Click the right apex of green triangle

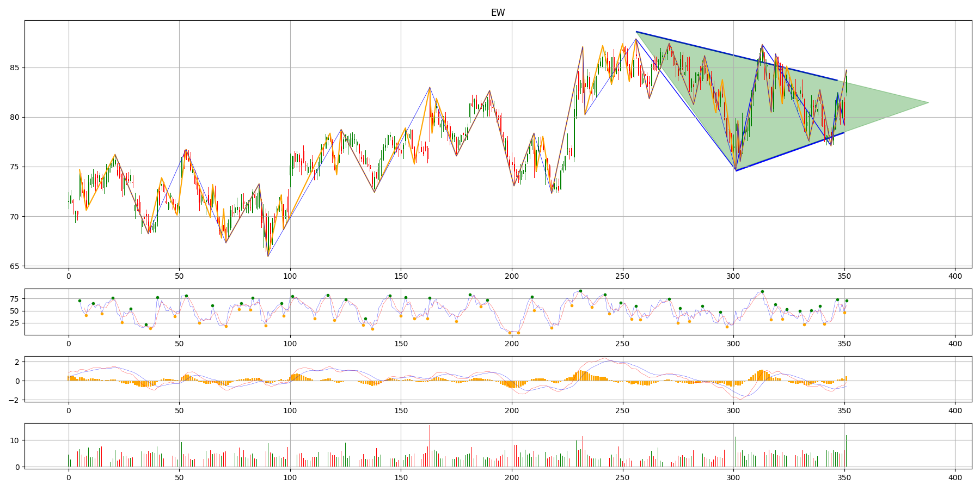928,103
